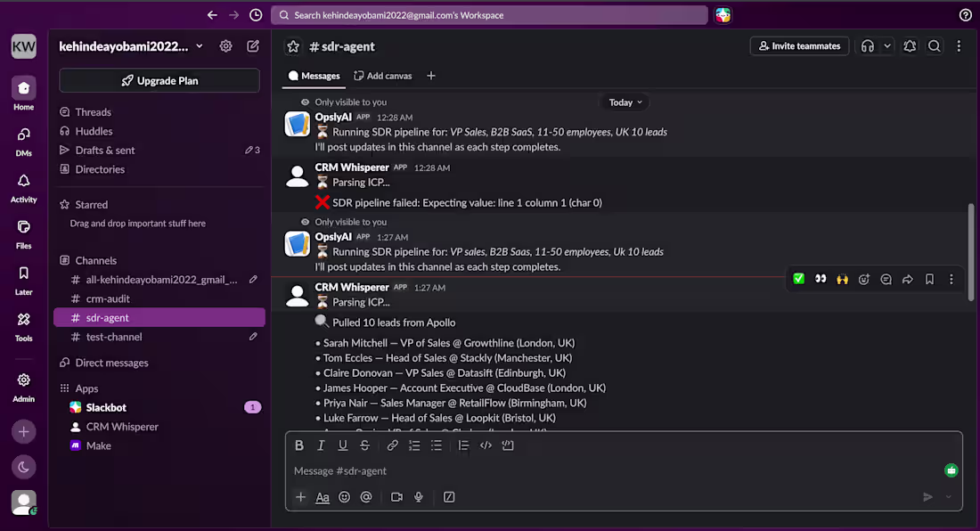Toggle inline code formatting

pyautogui.click(x=486, y=445)
